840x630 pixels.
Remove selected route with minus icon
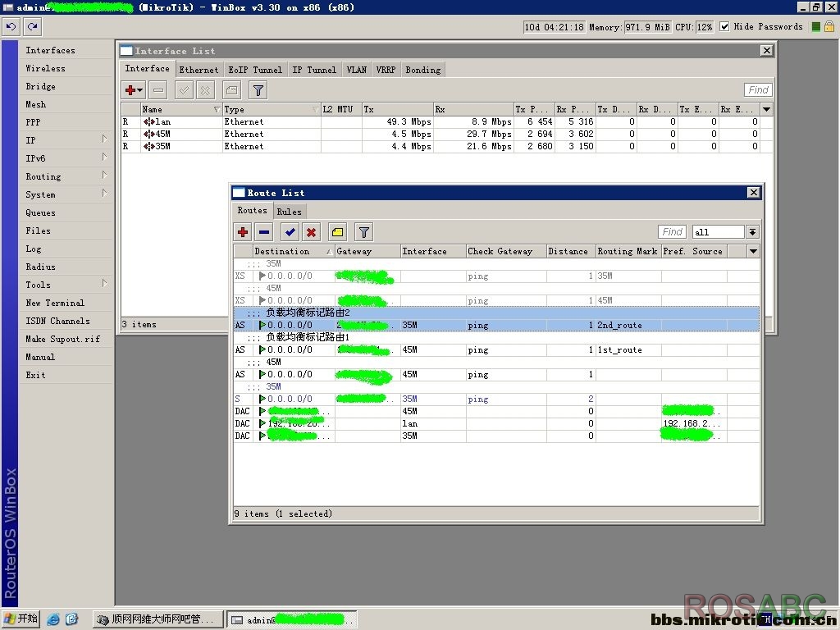point(264,232)
